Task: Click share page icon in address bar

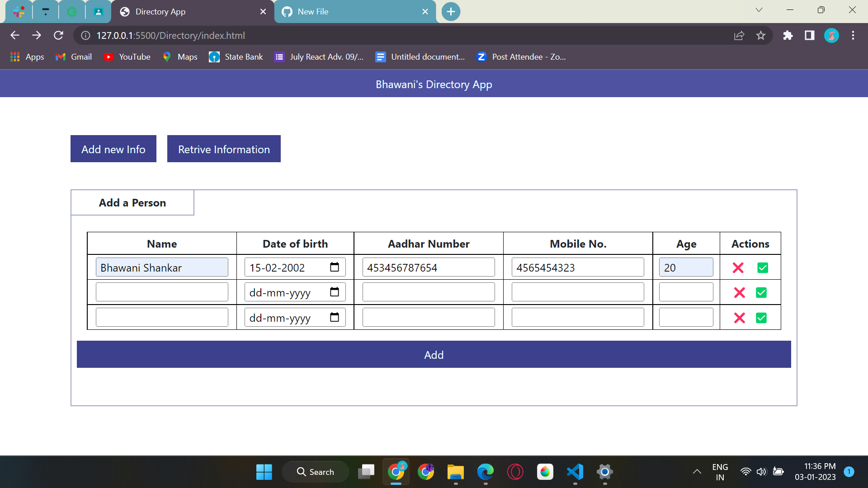Action: [739, 35]
